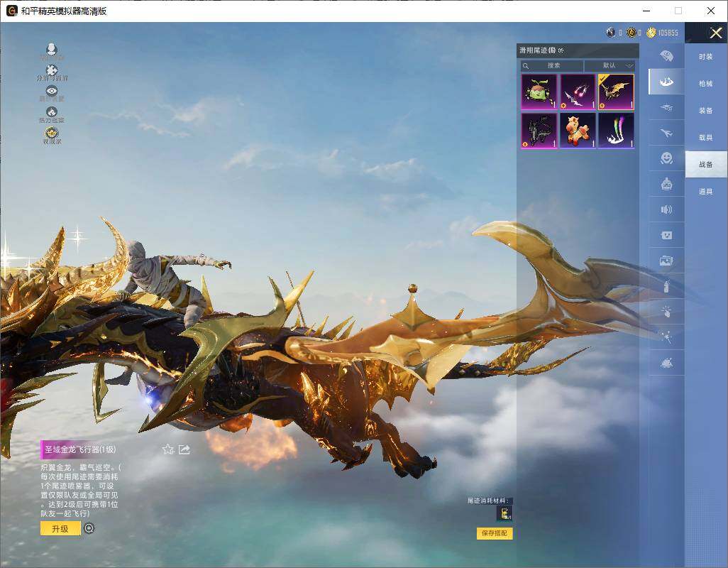The height and width of the screenshot is (568, 728).
Task: Click the emulator logo in title bar
Action: tap(11, 11)
